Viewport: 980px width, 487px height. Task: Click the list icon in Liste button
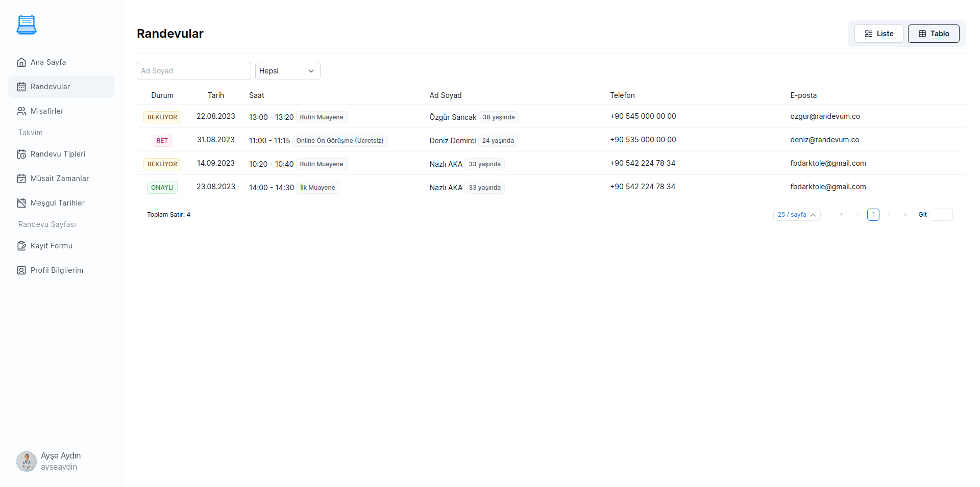pyautogui.click(x=869, y=34)
